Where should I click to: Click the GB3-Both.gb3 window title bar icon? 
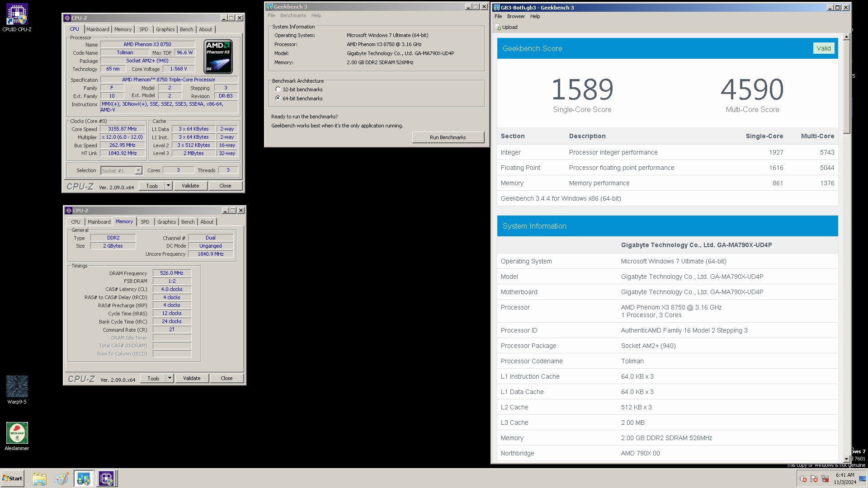497,8
